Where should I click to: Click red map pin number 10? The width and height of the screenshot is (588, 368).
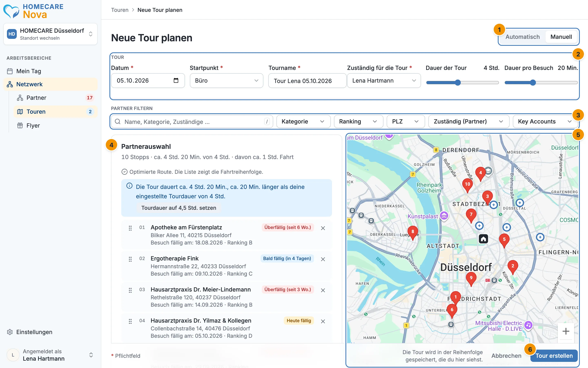click(x=468, y=185)
